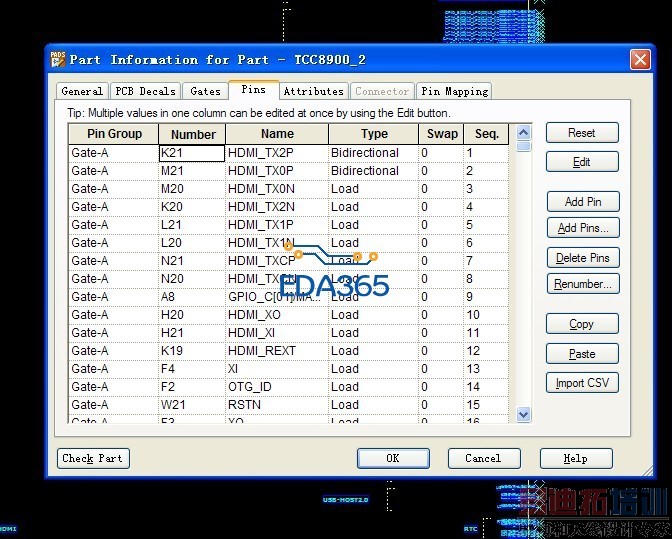Switch to the Attributes tab
Viewport: 672px width, 539px height.
click(x=314, y=91)
